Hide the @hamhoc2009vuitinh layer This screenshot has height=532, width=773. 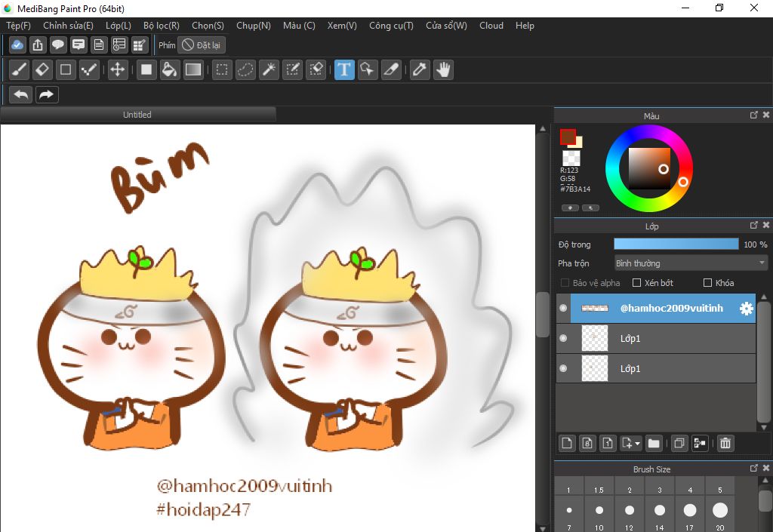coord(563,308)
